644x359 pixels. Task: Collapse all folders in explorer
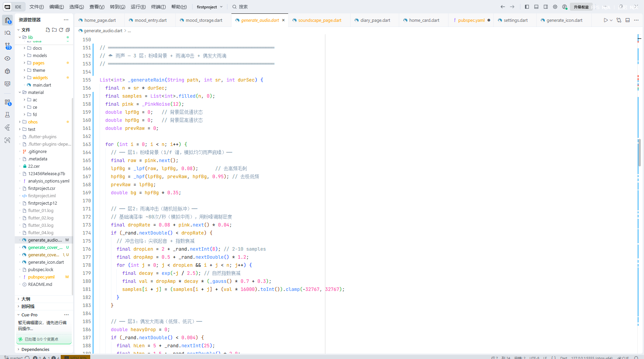(68, 30)
